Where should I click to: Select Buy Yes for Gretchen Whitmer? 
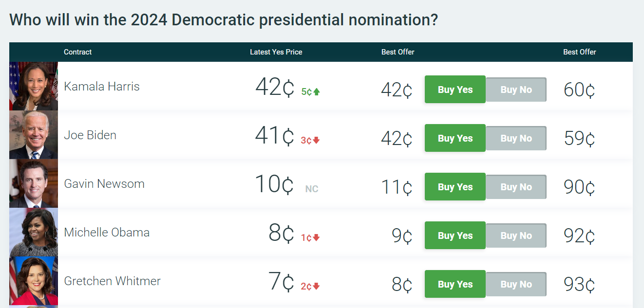pos(455,284)
